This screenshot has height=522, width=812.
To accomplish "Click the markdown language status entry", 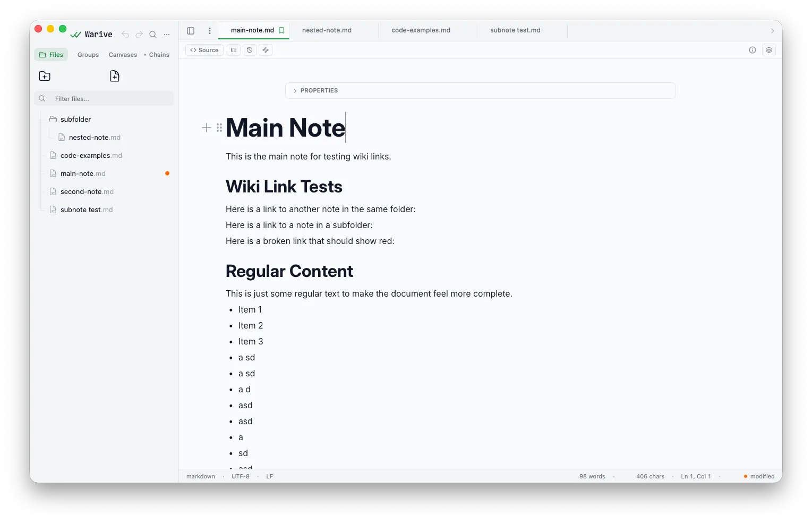I will (x=201, y=476).
